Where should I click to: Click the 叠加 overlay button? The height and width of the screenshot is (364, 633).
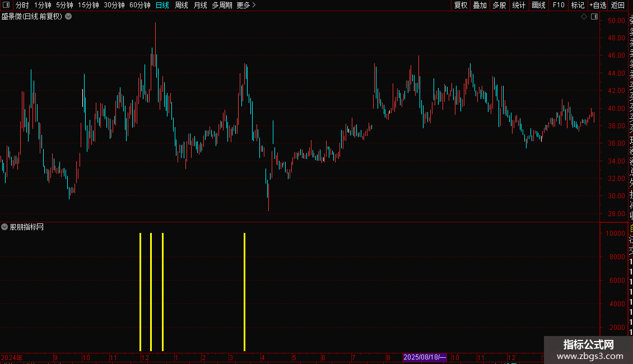[480, 5]
